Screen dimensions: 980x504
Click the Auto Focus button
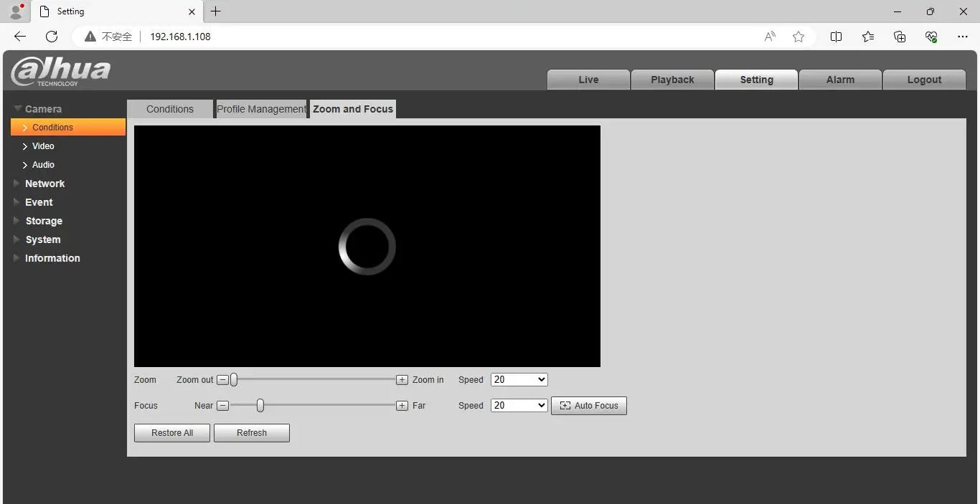[x=589, y=406]
